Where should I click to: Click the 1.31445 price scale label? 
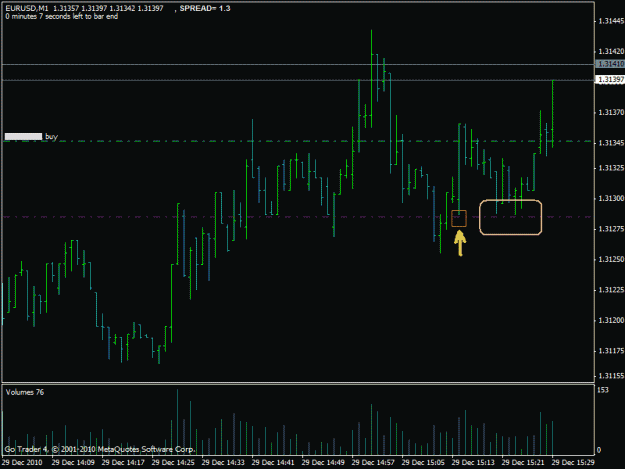pyautogui.click(x=611, y=21)
